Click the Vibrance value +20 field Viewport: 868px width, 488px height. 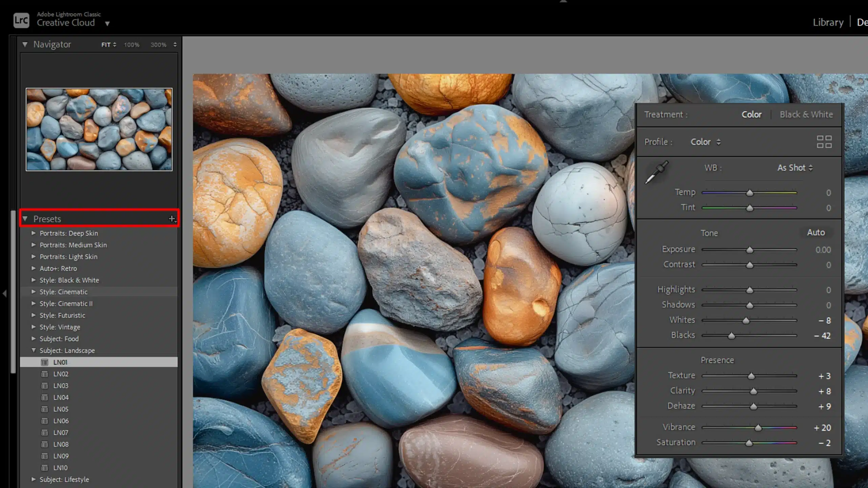[822, 428]
